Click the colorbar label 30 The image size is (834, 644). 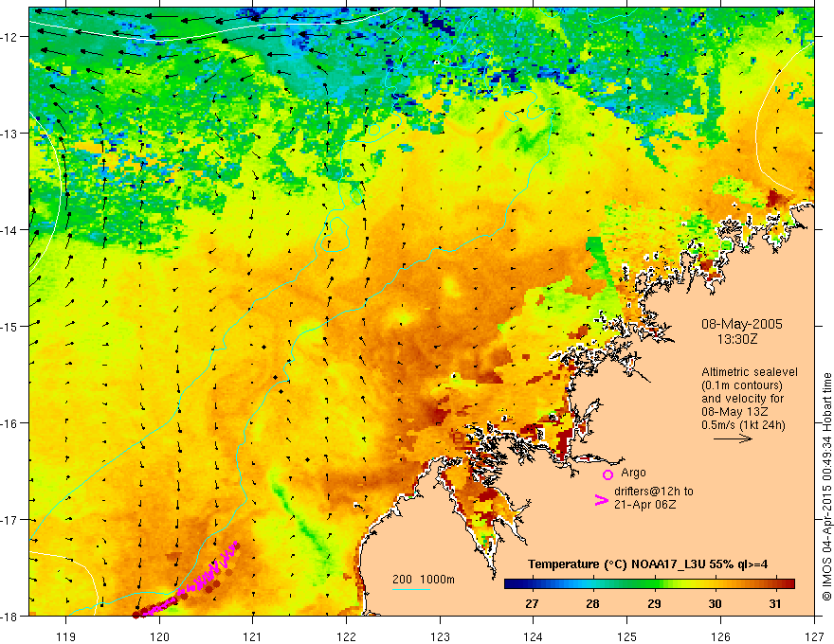tap(715, 603)
